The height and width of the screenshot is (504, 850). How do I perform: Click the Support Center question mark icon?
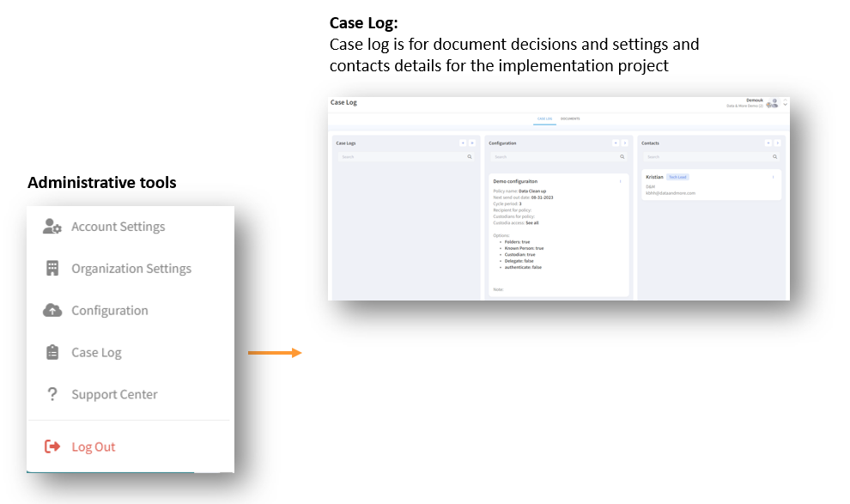[x=52, y=394]
